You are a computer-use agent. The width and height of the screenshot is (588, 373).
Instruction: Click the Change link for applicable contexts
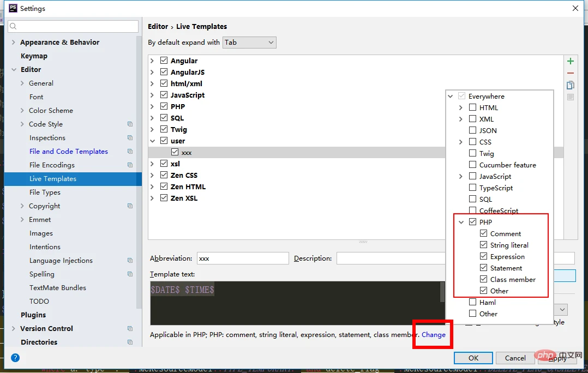click(433, 335)
